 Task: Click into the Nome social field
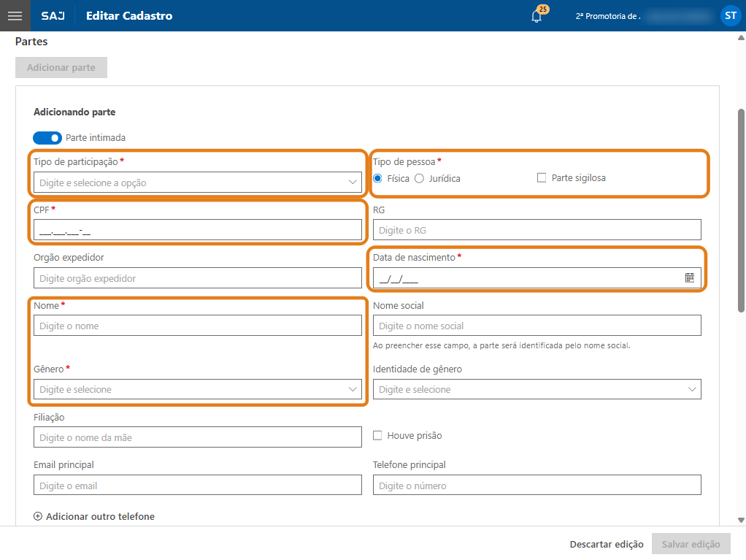point(537,326)
